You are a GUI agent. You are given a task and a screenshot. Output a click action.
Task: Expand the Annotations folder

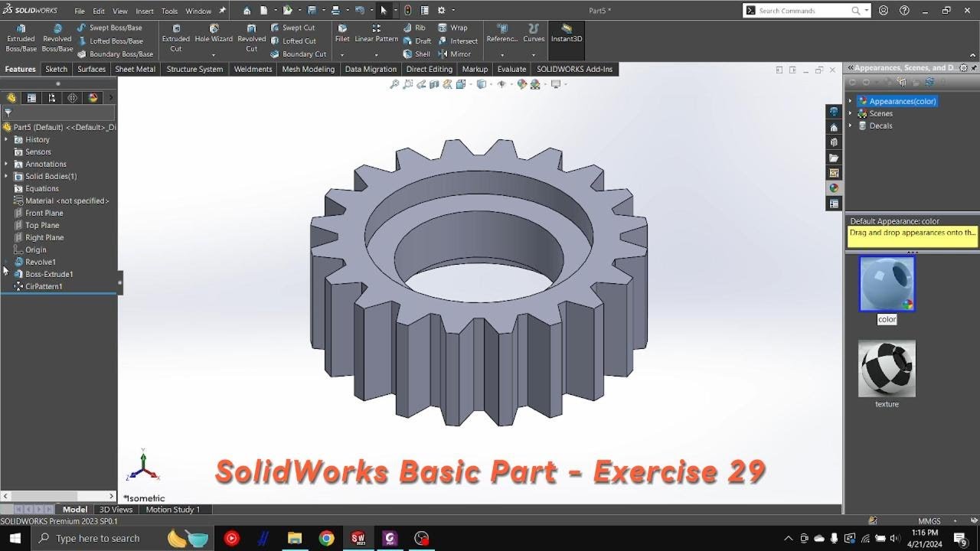point(7,164)
